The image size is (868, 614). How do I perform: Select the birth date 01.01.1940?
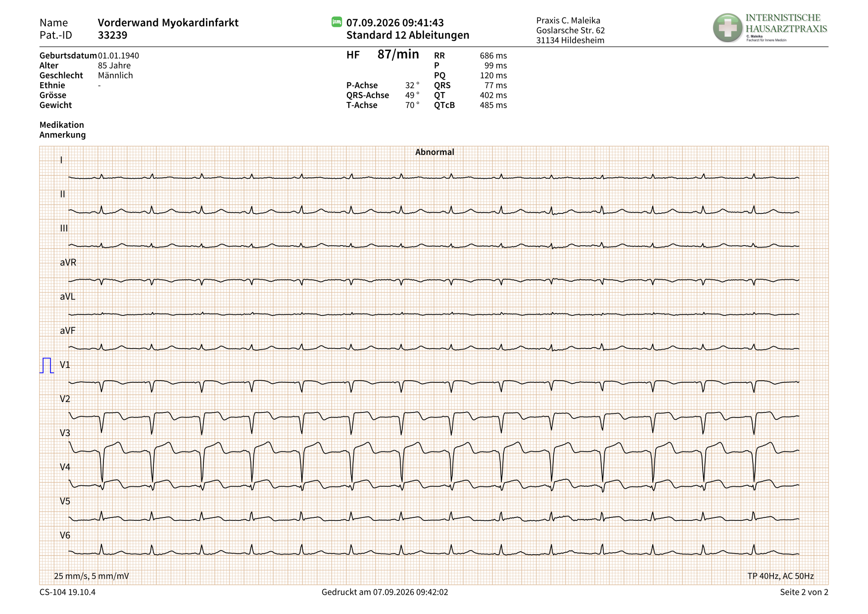[x=118, y=55]
